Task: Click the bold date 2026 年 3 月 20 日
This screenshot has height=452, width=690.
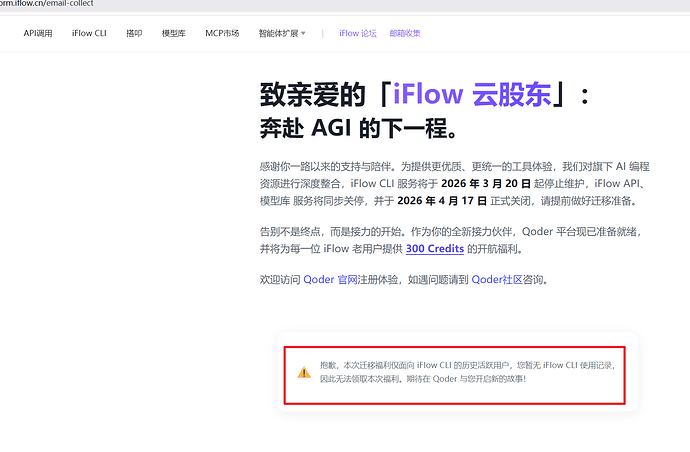Action: coord(486,184)
